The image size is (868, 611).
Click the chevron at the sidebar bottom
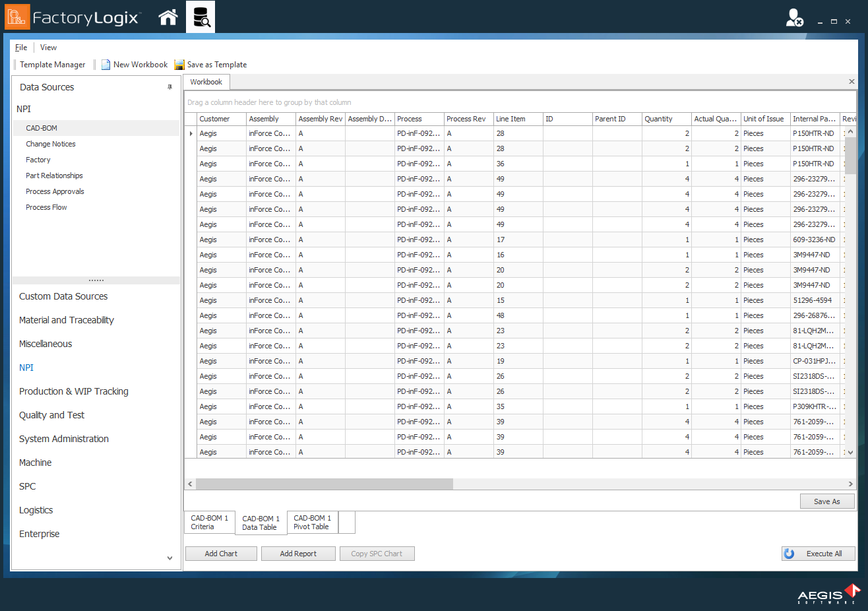[x=170, y=558]
